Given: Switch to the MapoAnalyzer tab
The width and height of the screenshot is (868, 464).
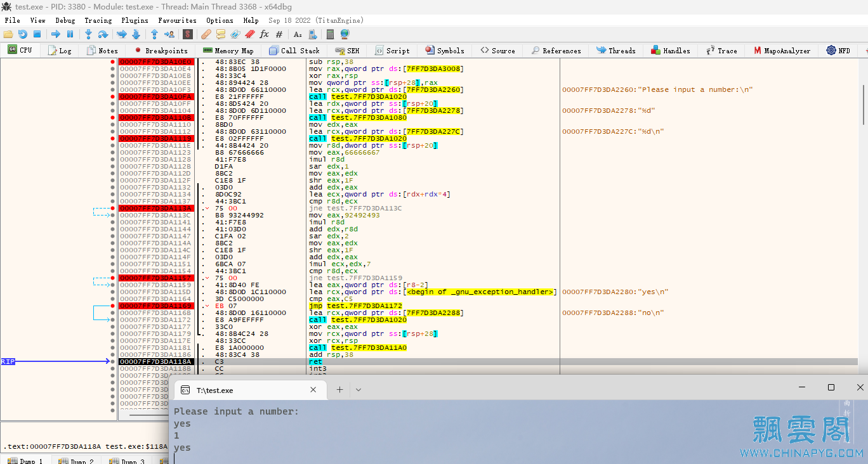Looking at the screenshot, I should [781, 51].
